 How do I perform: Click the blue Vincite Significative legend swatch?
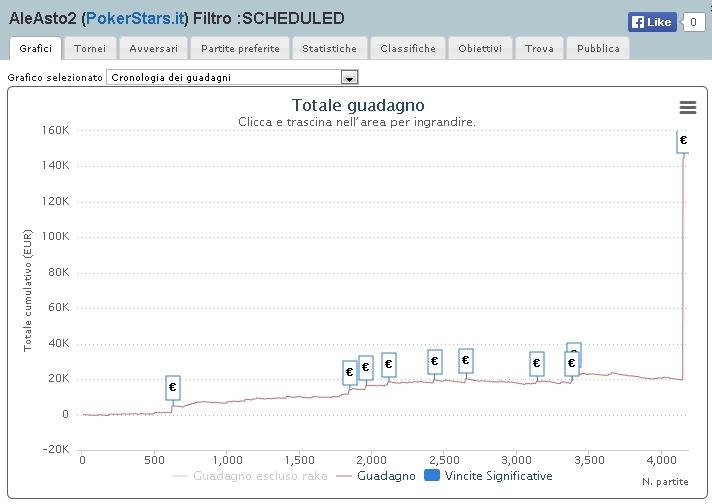431,475
